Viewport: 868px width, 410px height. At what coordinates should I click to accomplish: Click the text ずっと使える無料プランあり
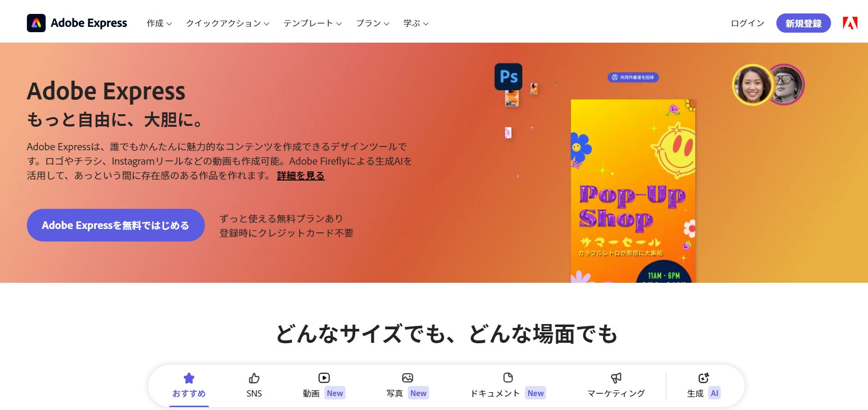(x=281, y=218)
